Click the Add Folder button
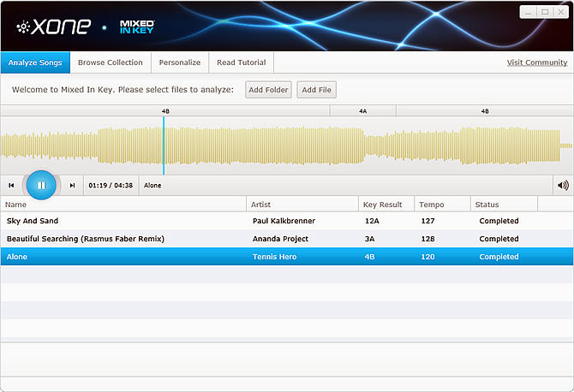Image resolution: width=574 pixels, height=392 pixels. (x=268, y=90)
